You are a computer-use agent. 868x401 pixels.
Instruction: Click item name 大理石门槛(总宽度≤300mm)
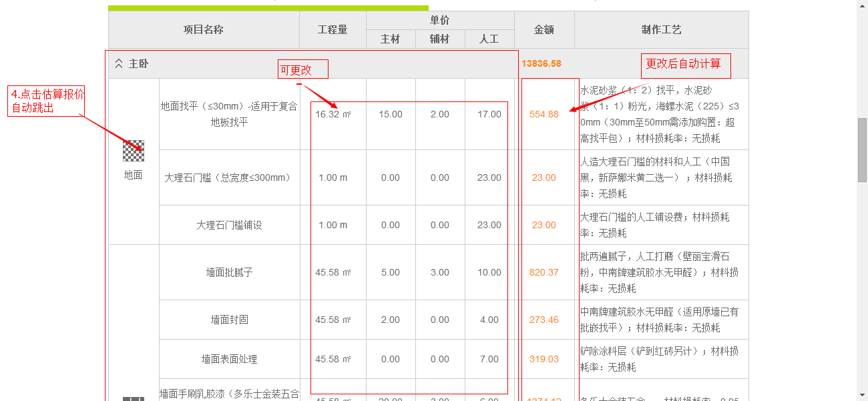(229, 177)
